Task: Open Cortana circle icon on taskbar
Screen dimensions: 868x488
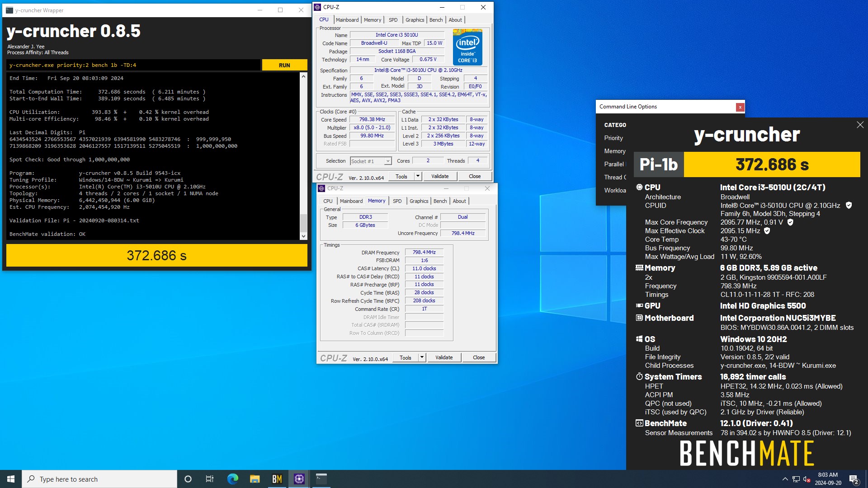Action: point(188,479)
